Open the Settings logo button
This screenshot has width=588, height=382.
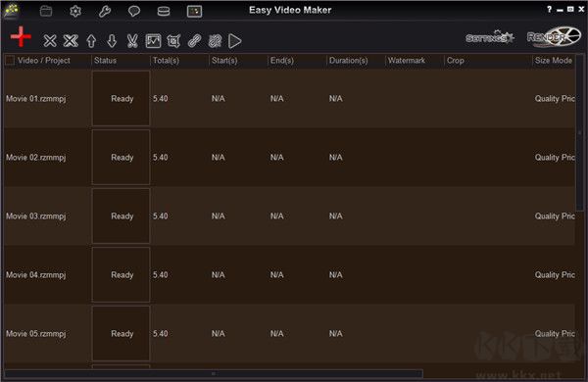click(490, 37)
